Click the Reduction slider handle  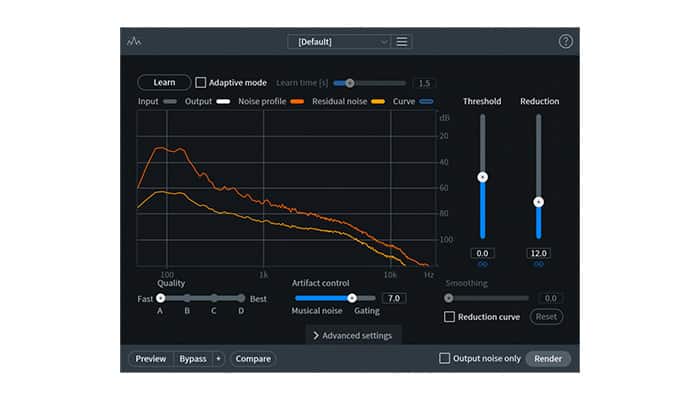click(539, 202)
